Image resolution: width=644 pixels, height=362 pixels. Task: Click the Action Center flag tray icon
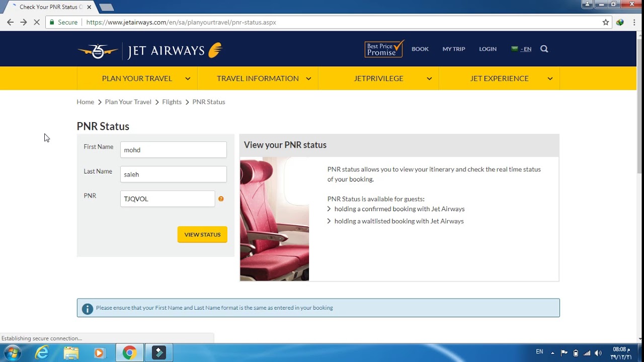click(x=564, y=353)
